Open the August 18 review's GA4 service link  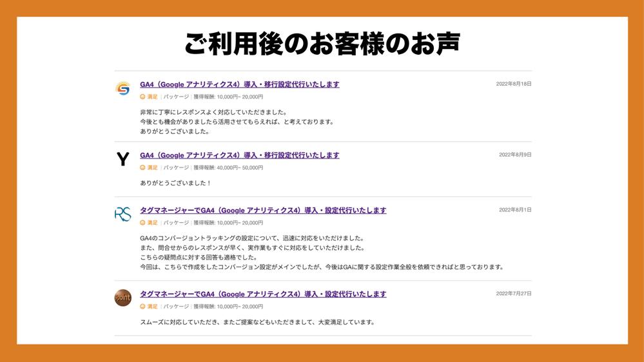tap(239, 84)
